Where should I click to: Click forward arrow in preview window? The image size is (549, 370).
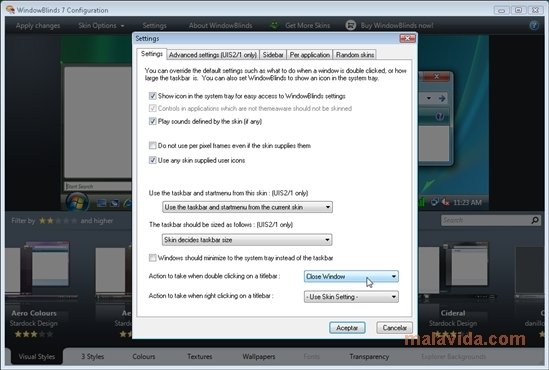pyautogui.click(x=442, y=98)
